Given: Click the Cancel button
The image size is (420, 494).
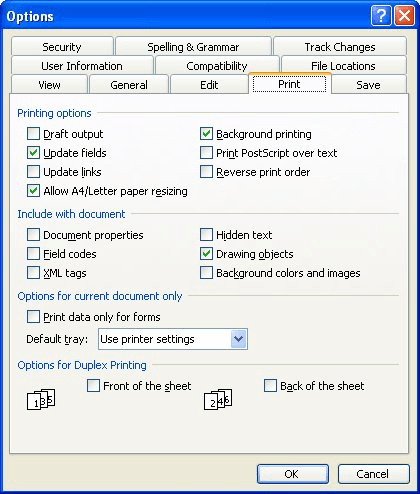Looking at the screenshot, I should (x=373, y=474).
